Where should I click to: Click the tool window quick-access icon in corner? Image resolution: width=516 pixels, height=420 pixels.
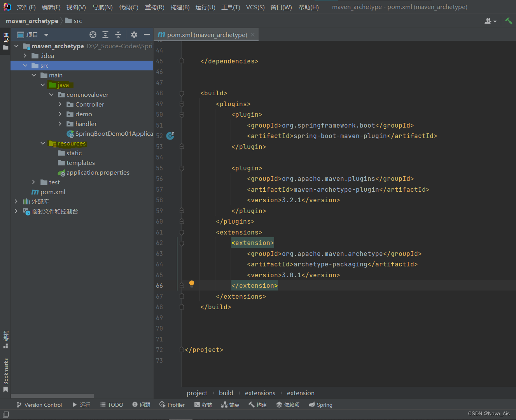point(6,415)
